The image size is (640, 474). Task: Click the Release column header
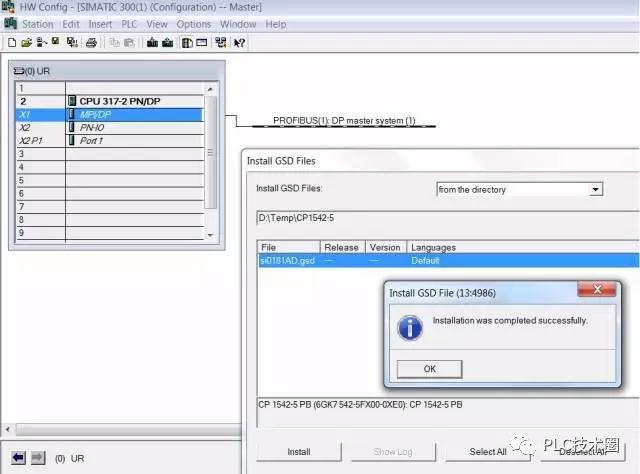[x=342, y=247]
